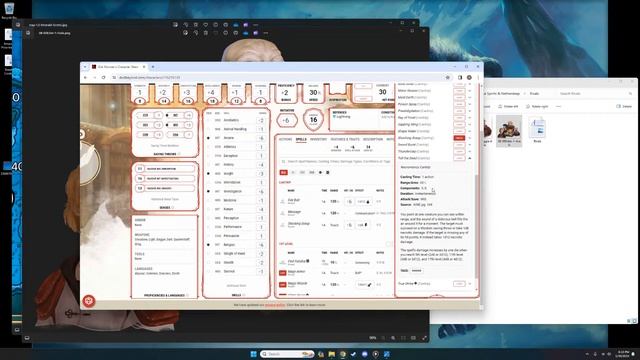
Task: Open Proficiencies & Languages settings gear
Action: [187, 295]
